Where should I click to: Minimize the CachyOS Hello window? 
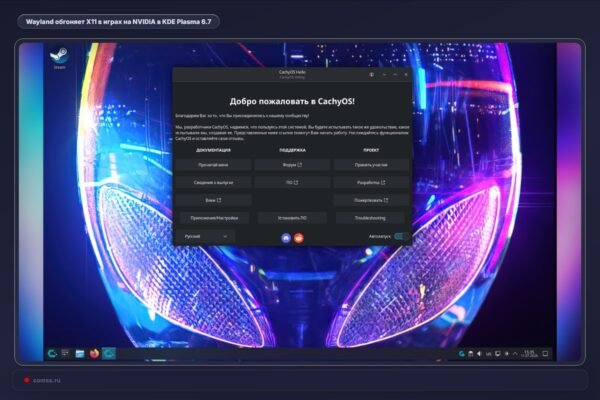pos(385,75)
